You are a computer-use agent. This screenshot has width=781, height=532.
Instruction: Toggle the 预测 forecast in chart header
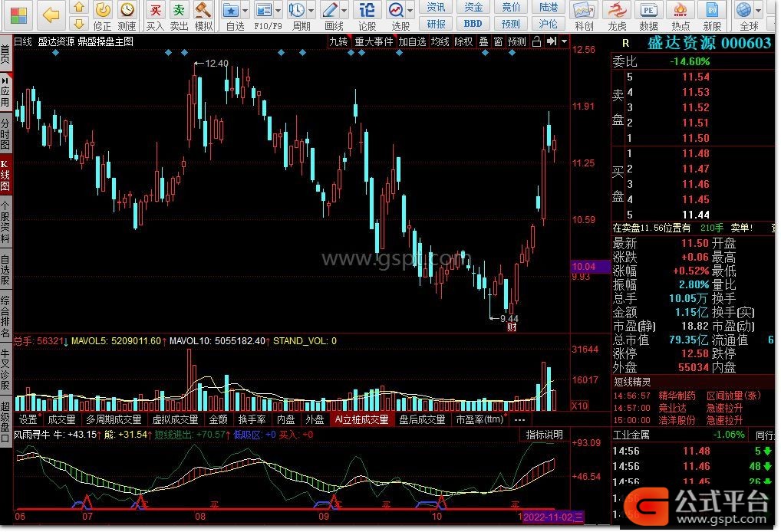click(517, 42)
